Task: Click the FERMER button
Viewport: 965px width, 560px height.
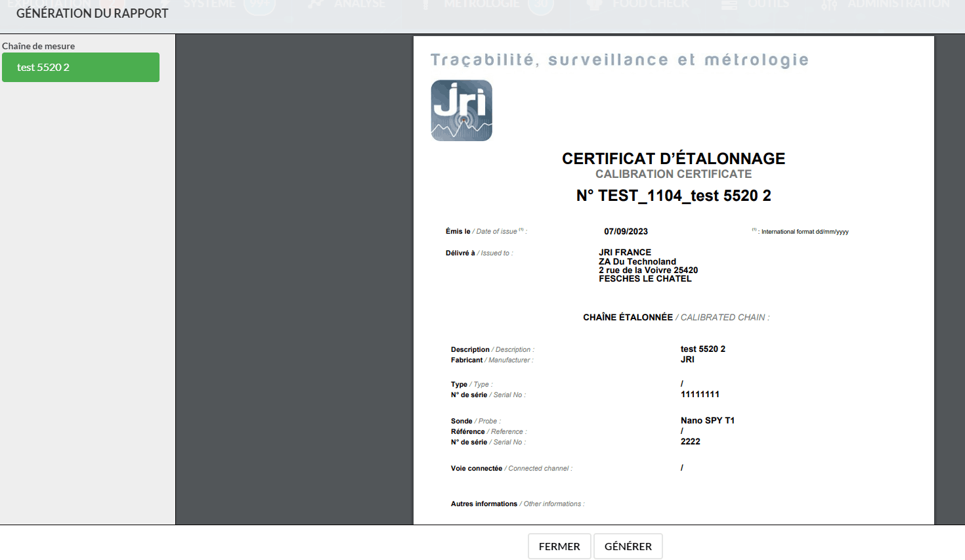Action: [559, 546]
